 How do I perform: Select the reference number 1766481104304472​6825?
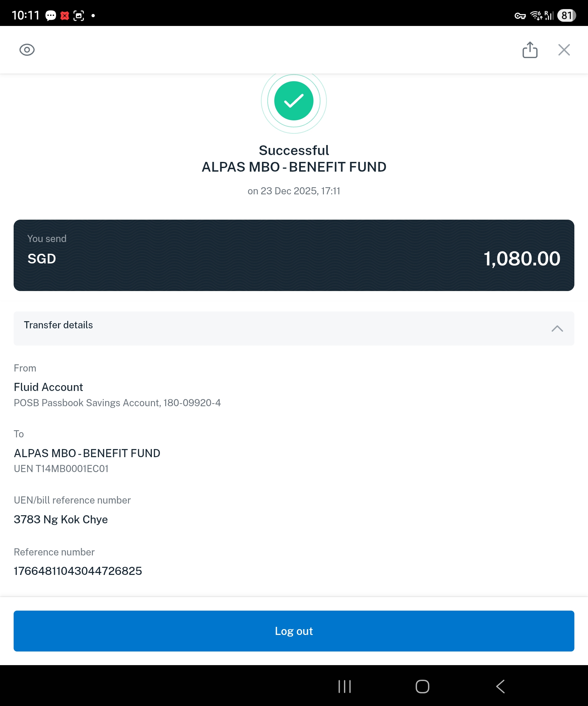coord(78,571)
